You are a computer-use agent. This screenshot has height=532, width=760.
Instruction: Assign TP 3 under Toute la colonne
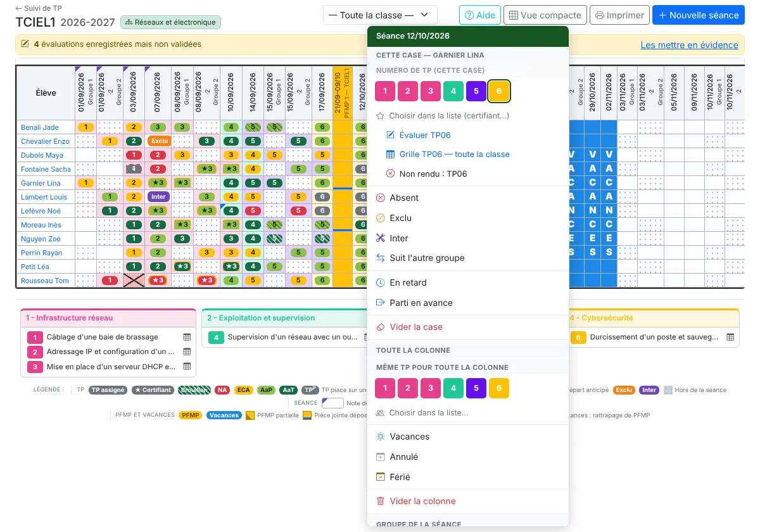pyautogui.click(x=431, y=388)
